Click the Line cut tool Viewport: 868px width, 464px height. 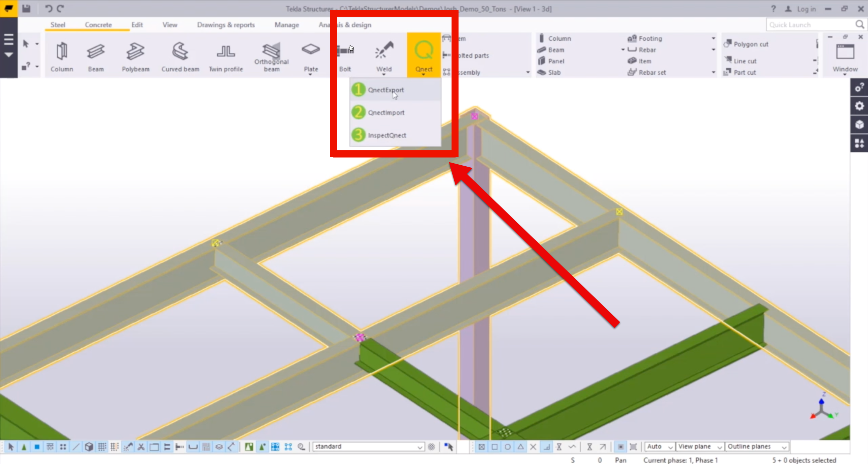coord(740,61)
